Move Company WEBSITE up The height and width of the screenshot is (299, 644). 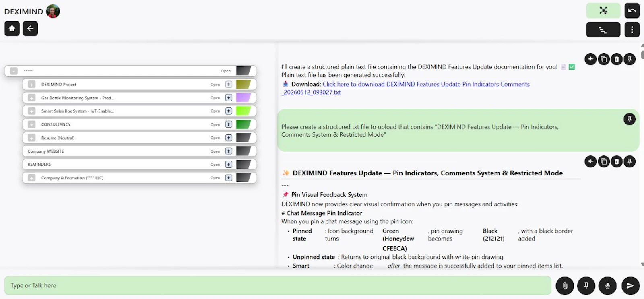click(x=229, y=151)
